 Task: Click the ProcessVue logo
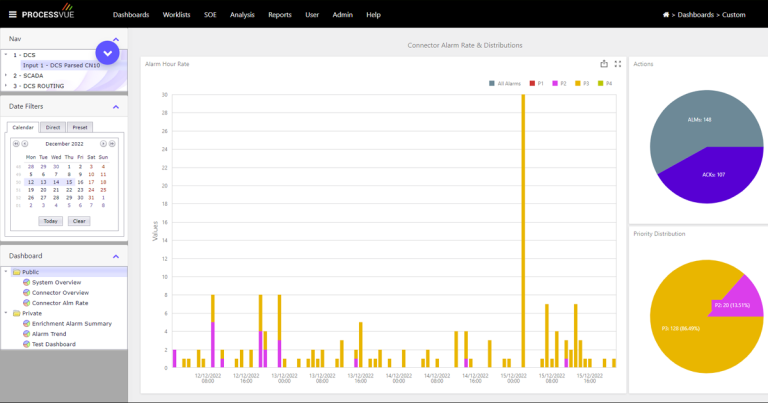[48, 12]
